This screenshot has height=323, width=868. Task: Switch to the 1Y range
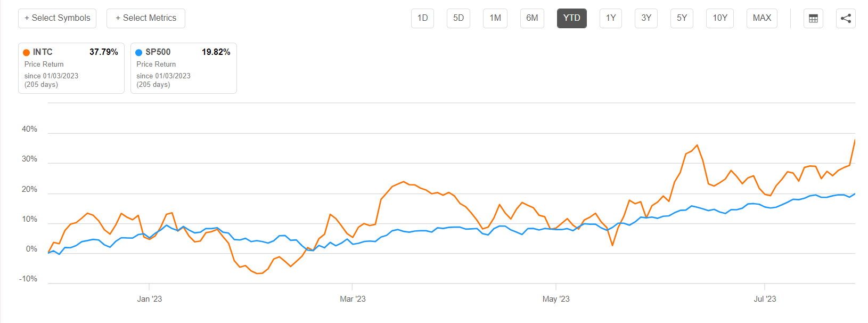(x=611, y=18)
